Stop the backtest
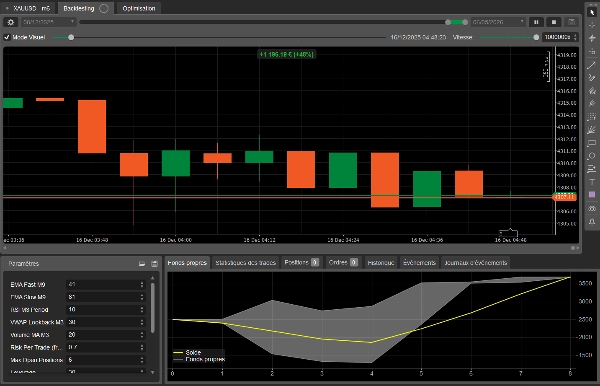This screenshot has width=600, height=386. pos(554,22)
